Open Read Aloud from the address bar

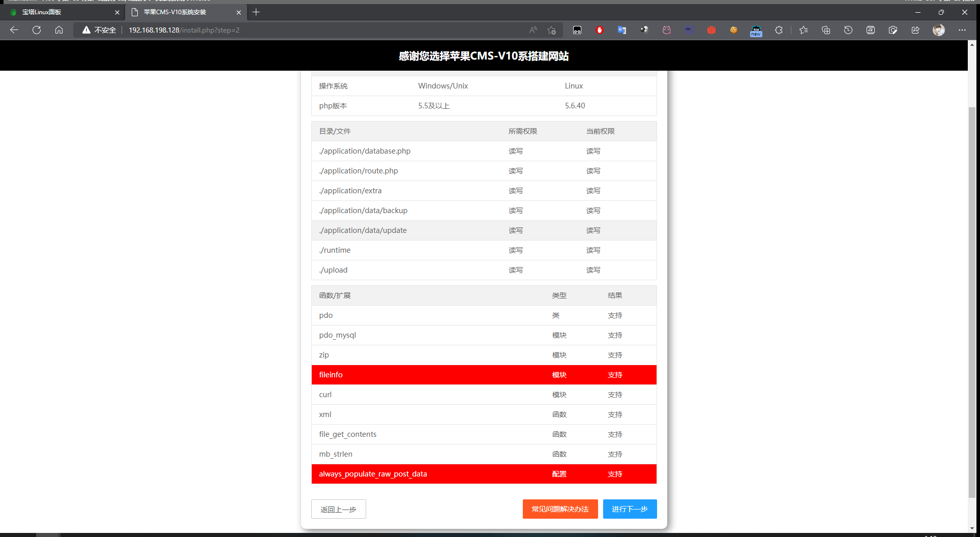click(x=533, y=30)
